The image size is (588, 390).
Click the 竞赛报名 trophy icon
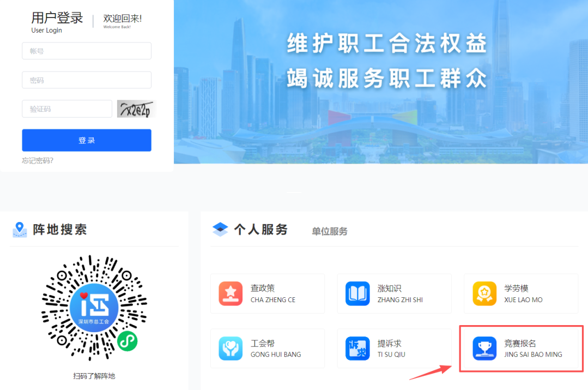pyautogui.click(x=484, y=349)
